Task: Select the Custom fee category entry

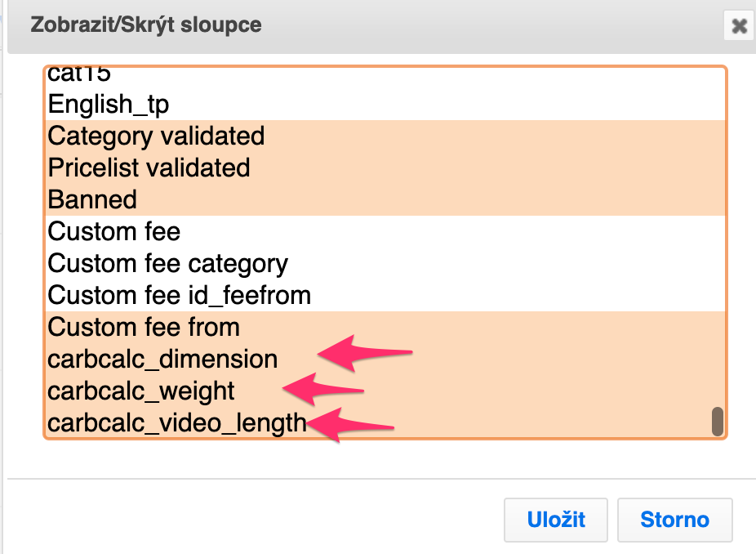Action: (167, 263)
